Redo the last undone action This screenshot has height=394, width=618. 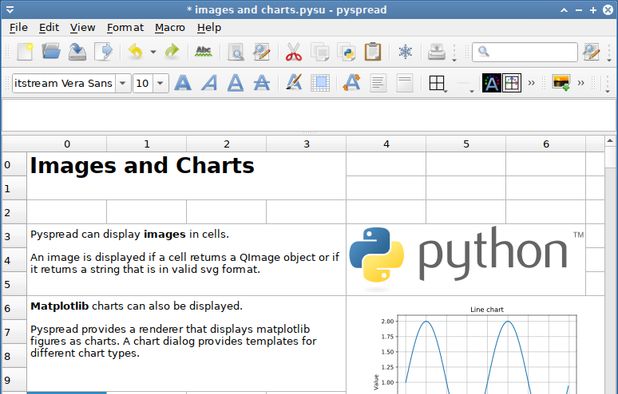pyautogui.click(x=172, y=52)
